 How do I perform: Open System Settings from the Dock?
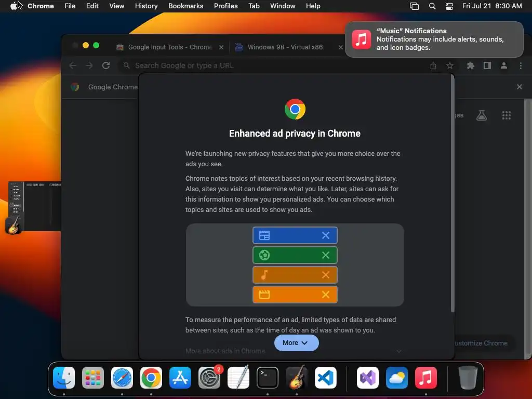click(x=209, y=378)
